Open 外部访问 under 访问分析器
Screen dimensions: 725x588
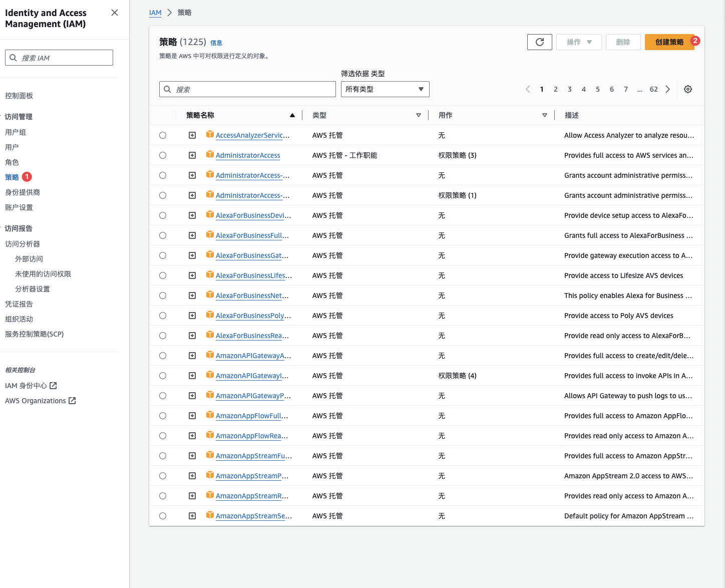[29, 259]
